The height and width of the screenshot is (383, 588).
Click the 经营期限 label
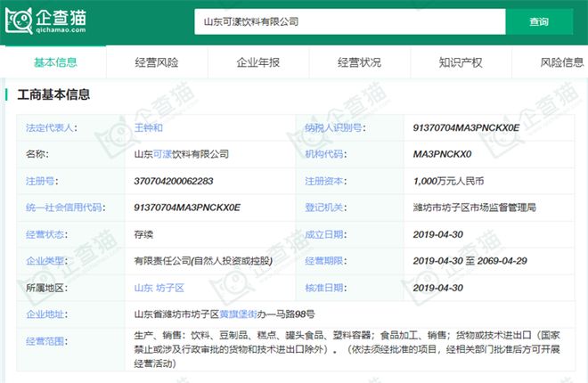[325, 261]
